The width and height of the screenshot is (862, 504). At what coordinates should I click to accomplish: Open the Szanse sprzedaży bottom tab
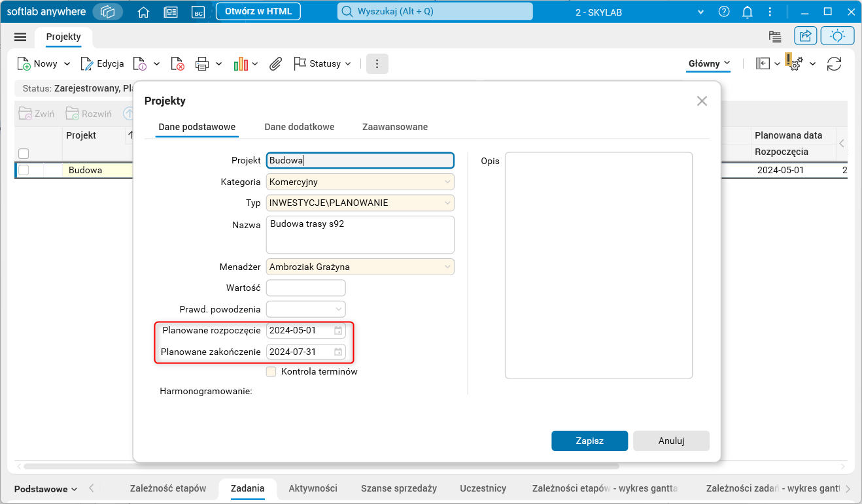399,488
